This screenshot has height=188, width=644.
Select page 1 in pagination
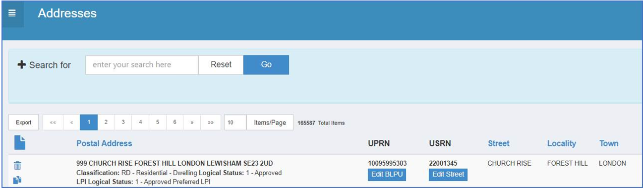pos(89,123)
